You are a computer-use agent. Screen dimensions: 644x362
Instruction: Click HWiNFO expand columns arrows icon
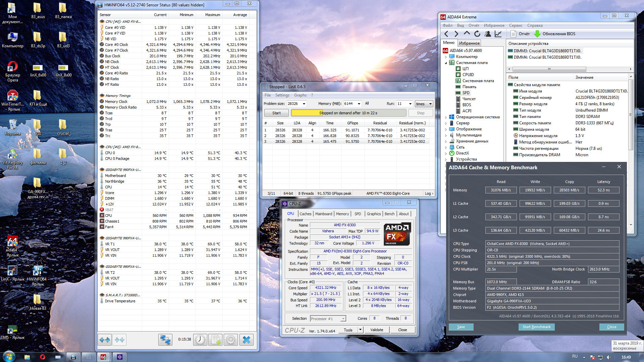click(x=105, y=340)
